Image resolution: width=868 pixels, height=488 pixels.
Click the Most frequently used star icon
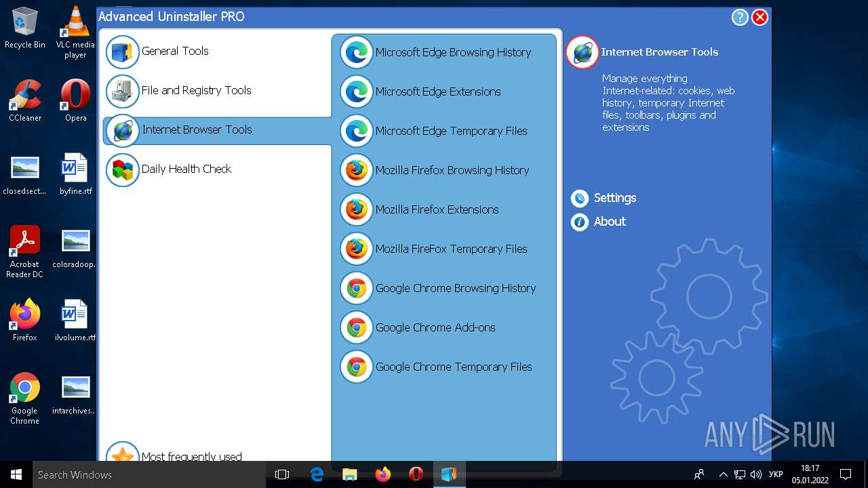click(123, 453)
